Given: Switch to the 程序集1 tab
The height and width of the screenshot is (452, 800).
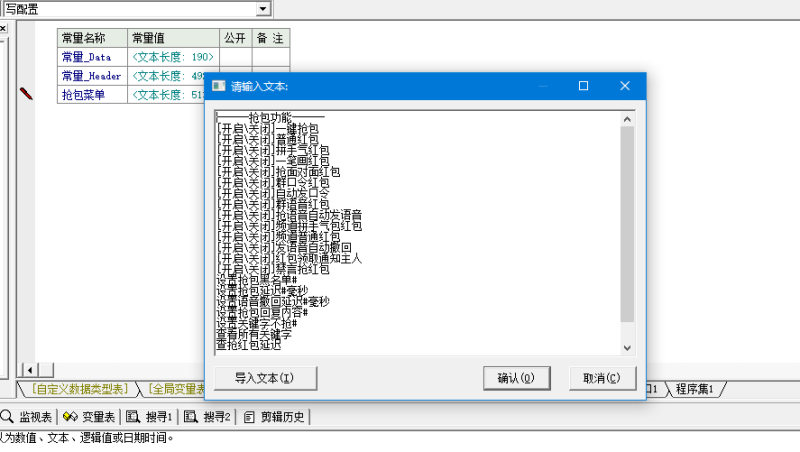Looking at the screenshot, I should (694, 389).
